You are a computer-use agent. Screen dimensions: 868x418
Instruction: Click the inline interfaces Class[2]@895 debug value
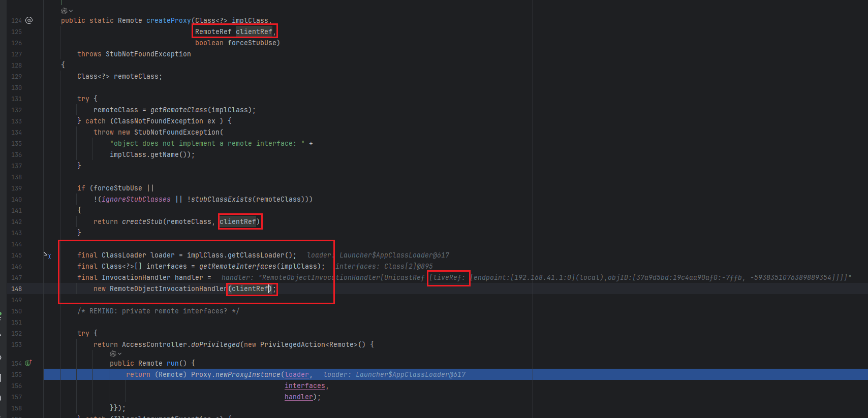pyautogui.click(x=384, y=267)
